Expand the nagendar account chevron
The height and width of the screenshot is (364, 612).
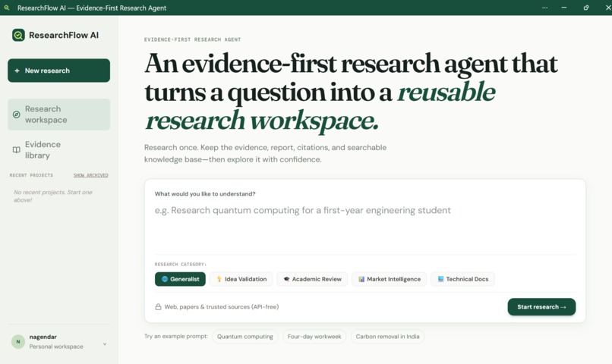pos(105,344)
